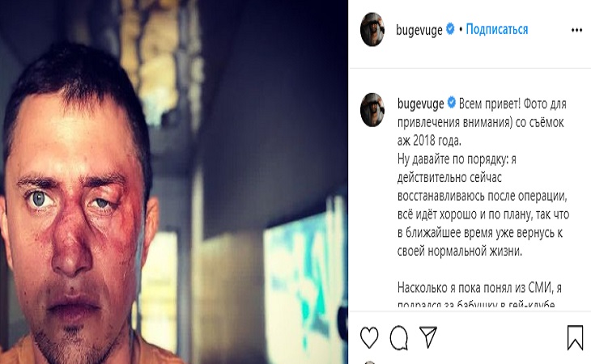Viewport: 591px width, 364px height.
Task: Save post with bookmark icon
Action: 575,337
